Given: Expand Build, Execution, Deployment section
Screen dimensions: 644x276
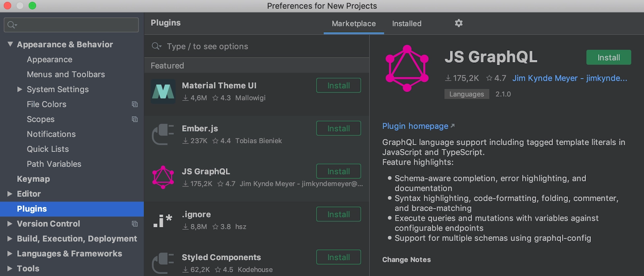Looking at the screenshot, I should coord(10,239).
